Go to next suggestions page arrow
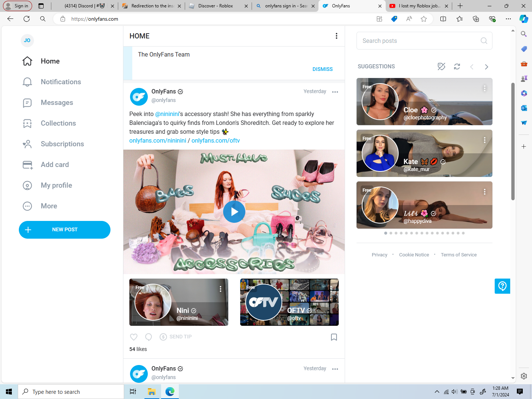 487,67
